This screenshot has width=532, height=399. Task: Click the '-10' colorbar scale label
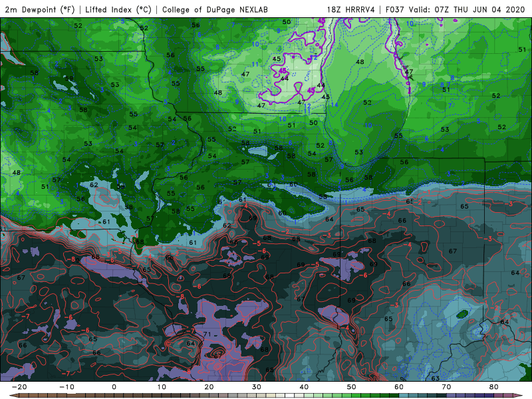pyautogui.click(x=66, y=387)
